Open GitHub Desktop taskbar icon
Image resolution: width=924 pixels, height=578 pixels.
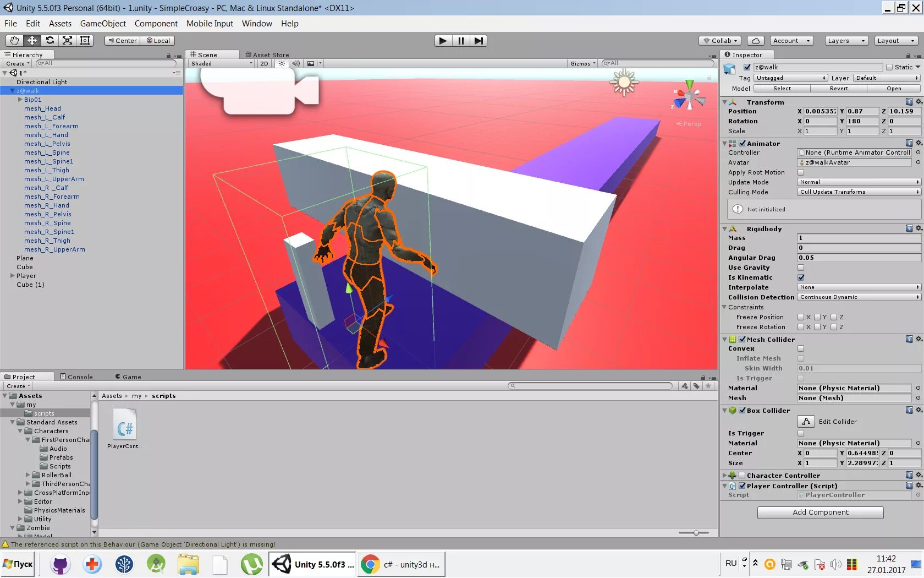[61, 564]
